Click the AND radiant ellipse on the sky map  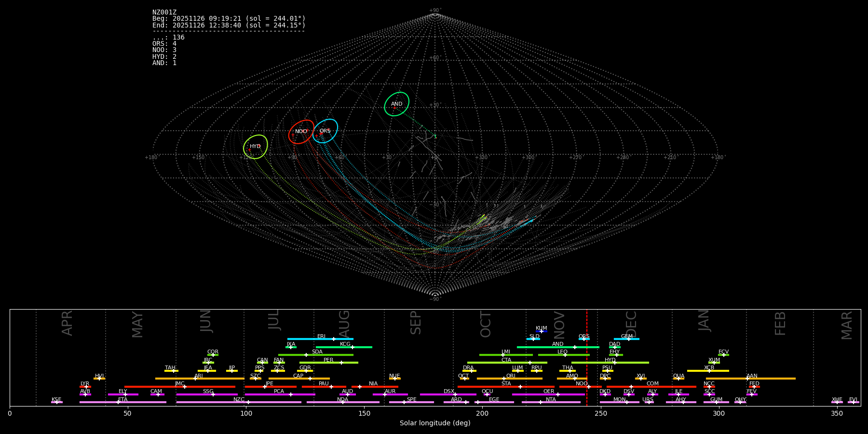396,104
